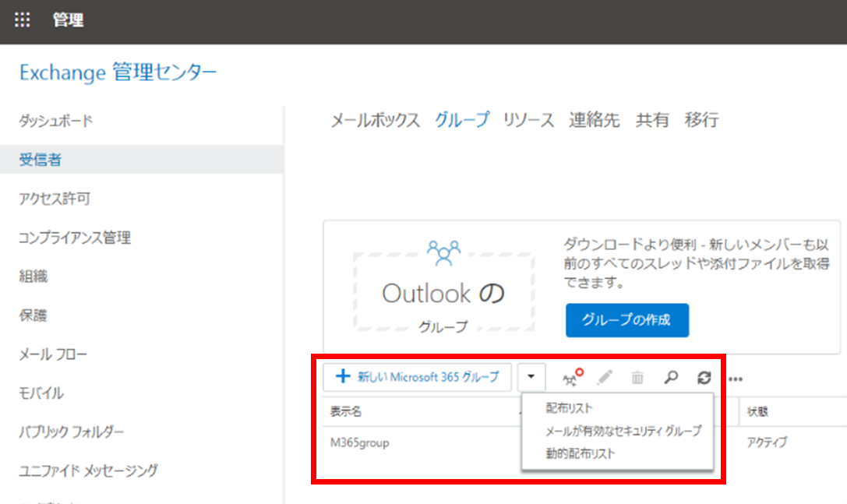Click the グループの作成 button
The height and width of the screenshot is (504, 847).
(627, 320)
